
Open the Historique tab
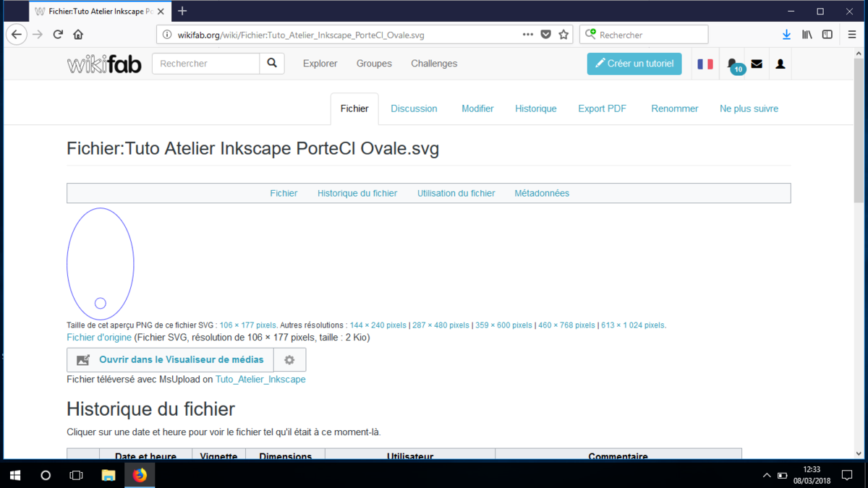pos(535,108)
